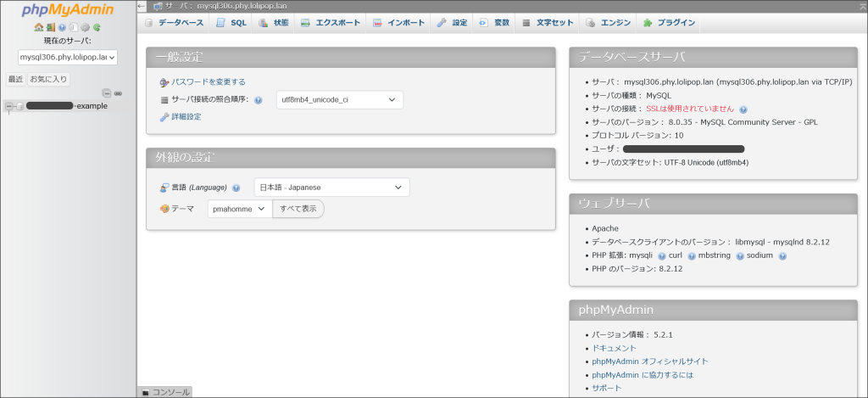The width and height of the screenshot is (868, 398).
Task: Click the お気に入り button in sidebar
Action: coord(48,79)
